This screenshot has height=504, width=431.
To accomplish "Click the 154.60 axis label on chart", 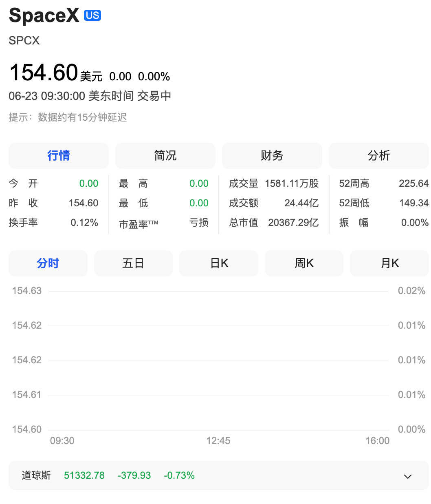I will pyautogui.click(x=27, y=429).
